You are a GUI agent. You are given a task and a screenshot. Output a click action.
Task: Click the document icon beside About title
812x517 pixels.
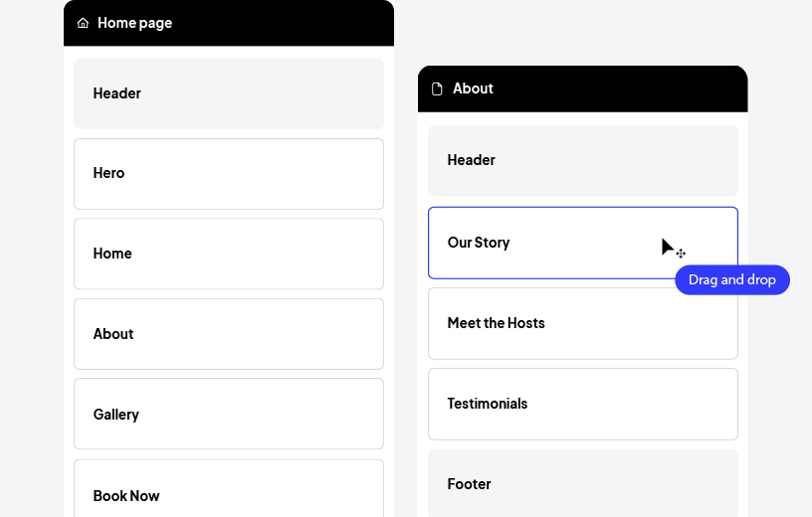(437, 88)
